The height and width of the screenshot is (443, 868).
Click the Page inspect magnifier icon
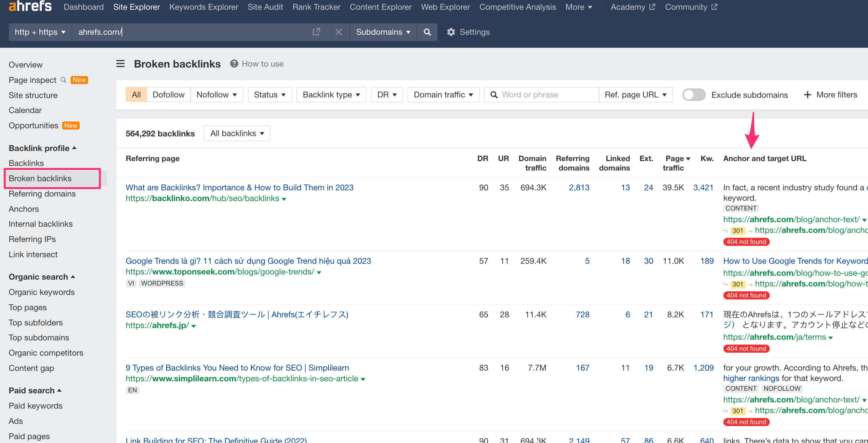(63, 80)
